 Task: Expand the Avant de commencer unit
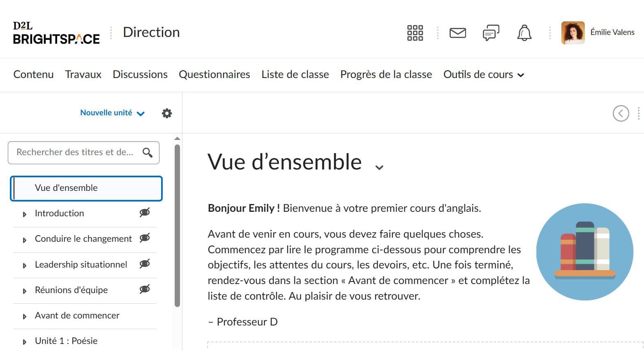tap(25, 316)
